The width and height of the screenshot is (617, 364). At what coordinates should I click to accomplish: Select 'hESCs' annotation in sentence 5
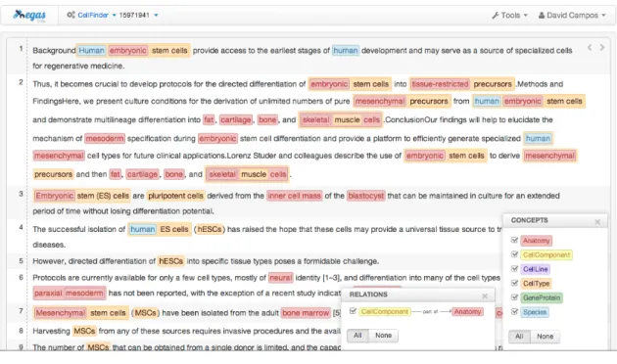[170, 261]
